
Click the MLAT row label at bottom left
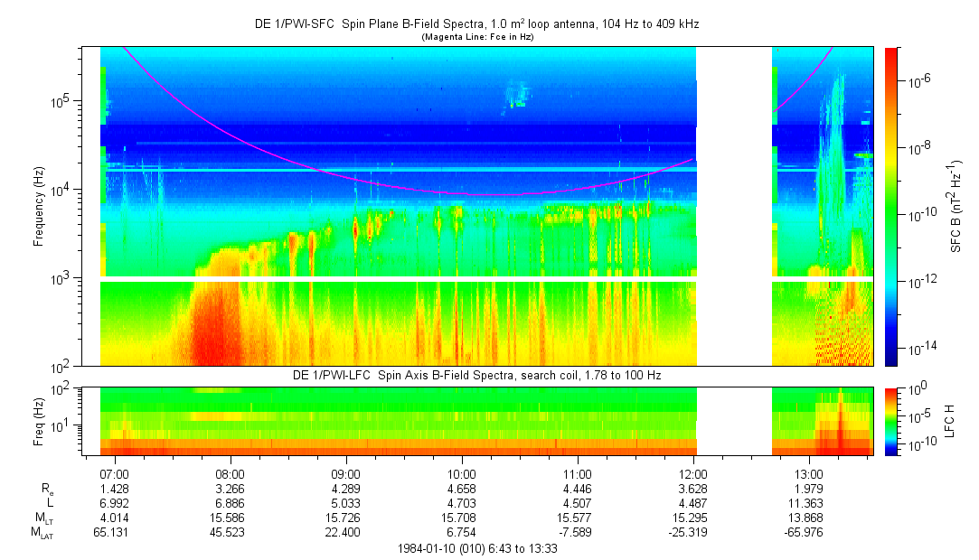point(43,533)
